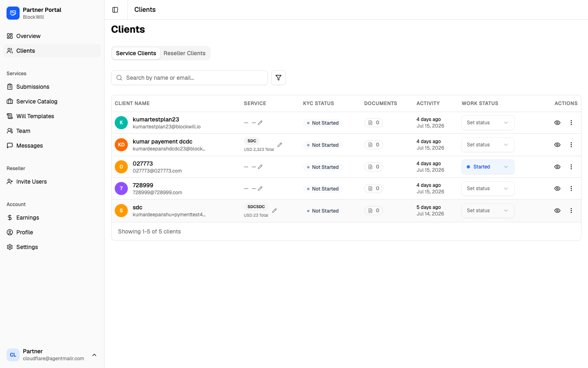Open Set status dropdown for kumar payement dcdc
The height and width of the screenshot is (368, 588).
488,145
